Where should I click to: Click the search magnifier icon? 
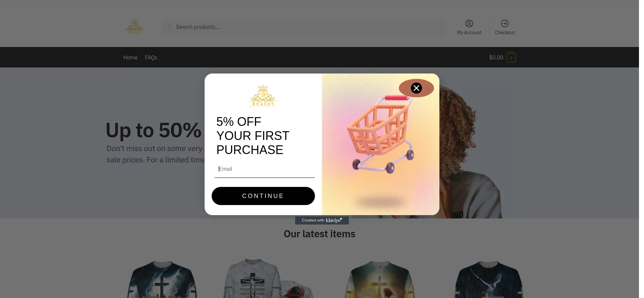click(170, 27)
